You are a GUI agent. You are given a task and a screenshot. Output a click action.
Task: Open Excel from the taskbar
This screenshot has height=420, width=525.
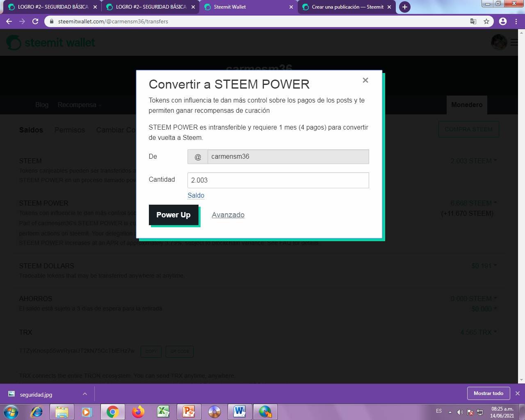164,412
